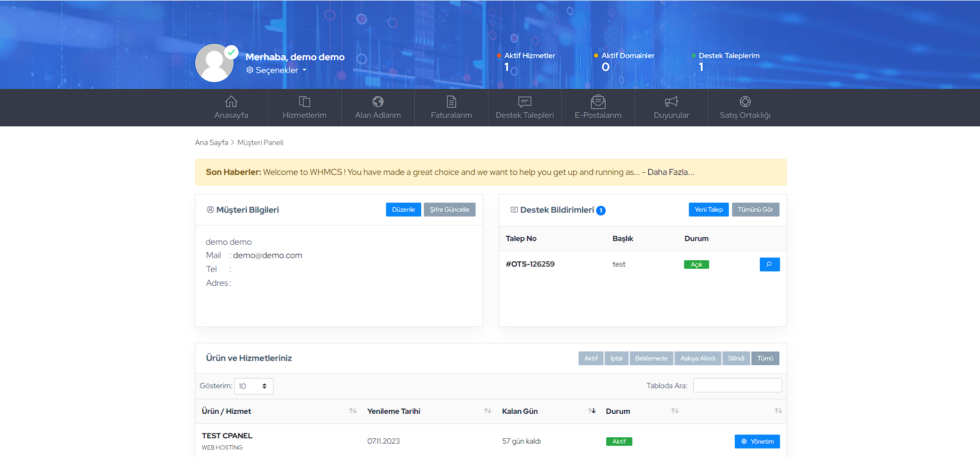Viewport: 980px width, 457px height.
Task: Click the Yeni Talep button
Action: [x=708, y=210]
